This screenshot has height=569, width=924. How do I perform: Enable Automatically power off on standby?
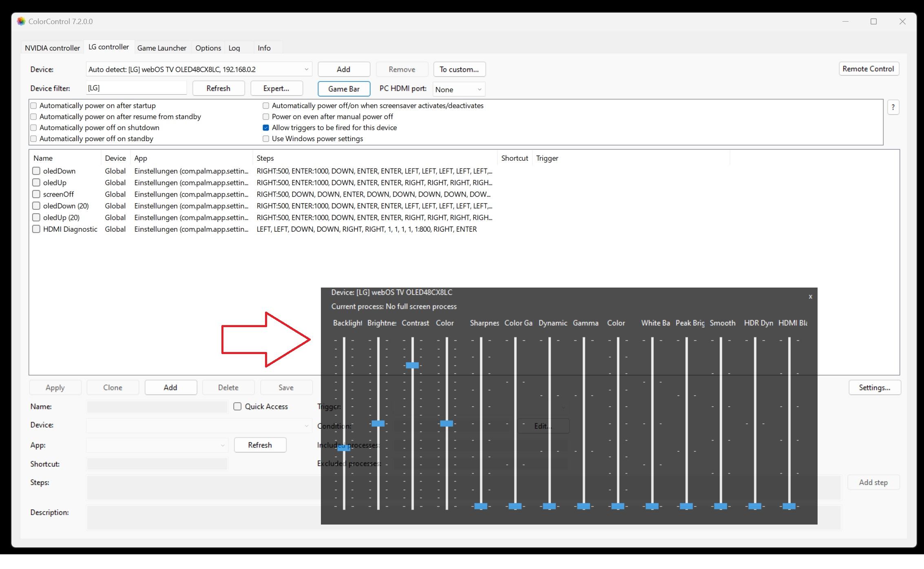pyautogui.click(x=34, y=139)
